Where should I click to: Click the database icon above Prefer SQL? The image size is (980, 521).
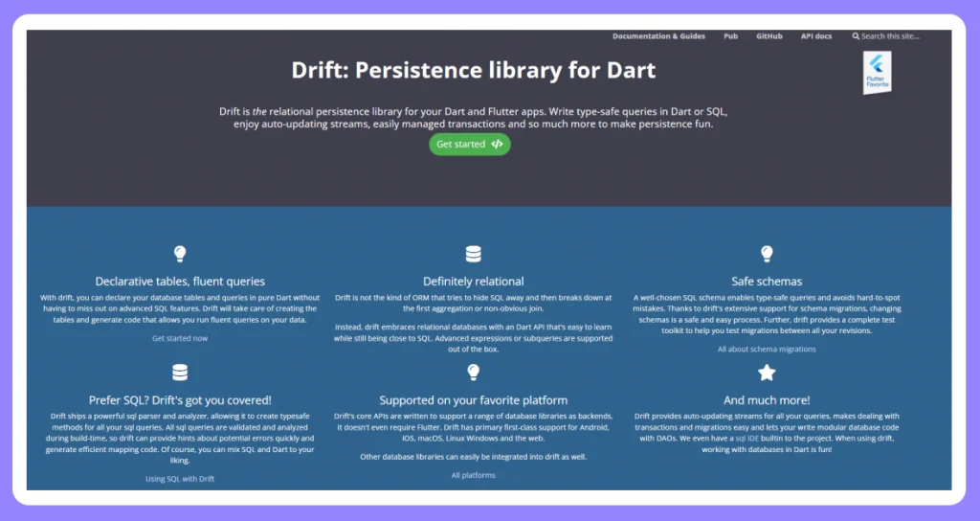click(x=180, y=373)
